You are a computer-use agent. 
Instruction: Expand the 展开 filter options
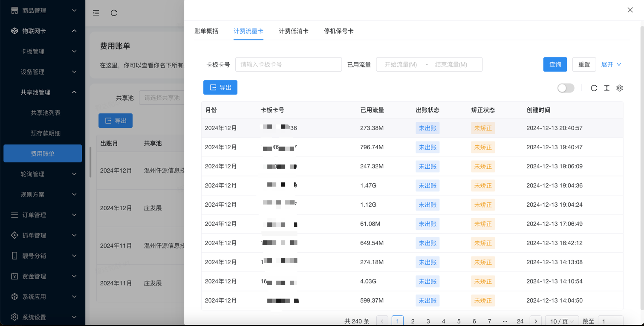click(x=611, y=64)
